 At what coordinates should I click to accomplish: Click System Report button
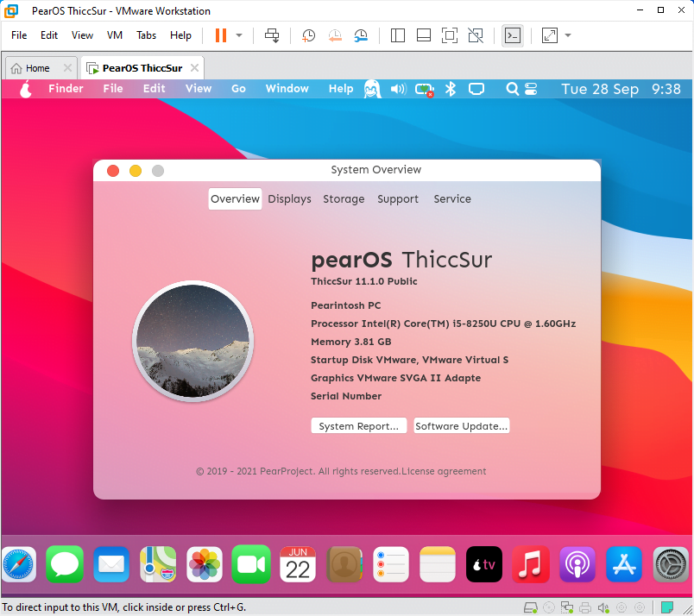358,425
